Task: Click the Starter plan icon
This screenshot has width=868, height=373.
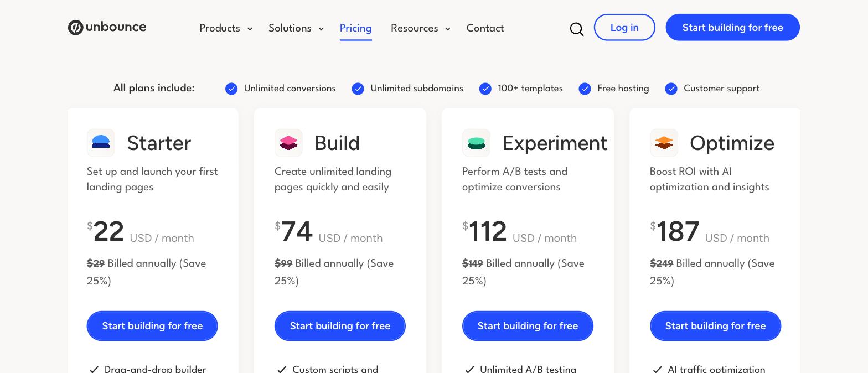Action: tap(101, 143)
